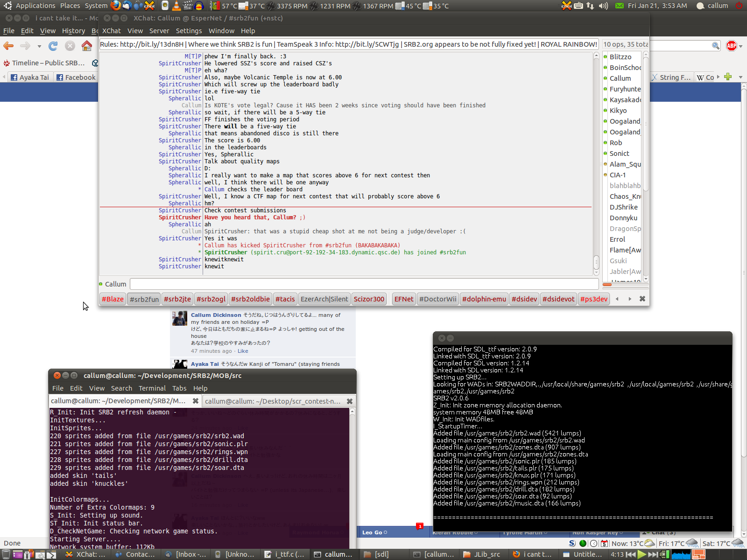The image size is (747, 560).
Task: Click the red power session icon
Action: point(739,6)
